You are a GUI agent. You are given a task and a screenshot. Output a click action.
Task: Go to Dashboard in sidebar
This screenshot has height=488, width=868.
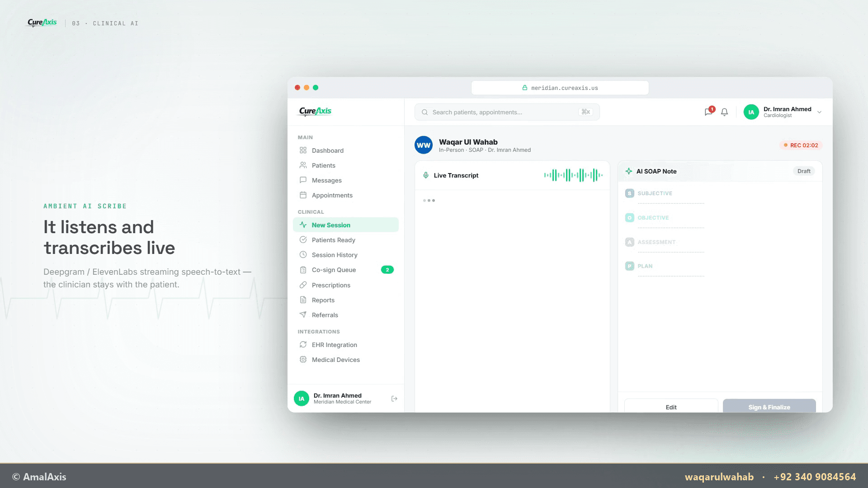(346, 150)
